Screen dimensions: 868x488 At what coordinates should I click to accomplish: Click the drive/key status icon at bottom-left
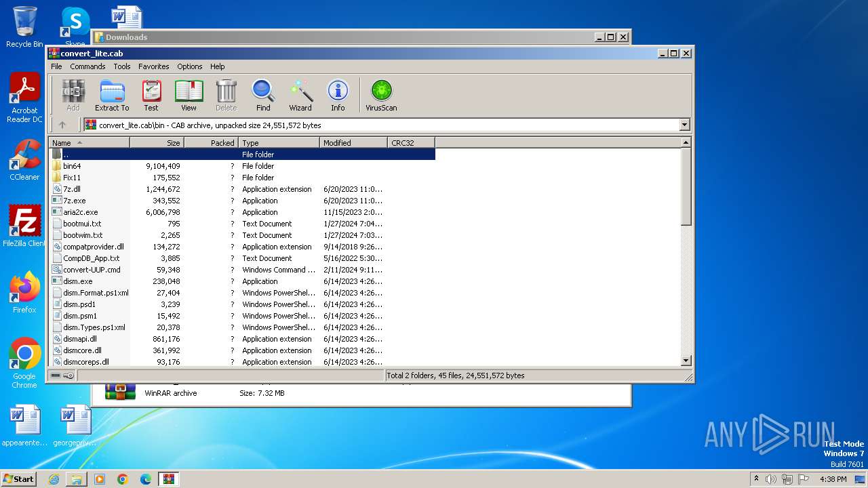click(x=62, y=375)
